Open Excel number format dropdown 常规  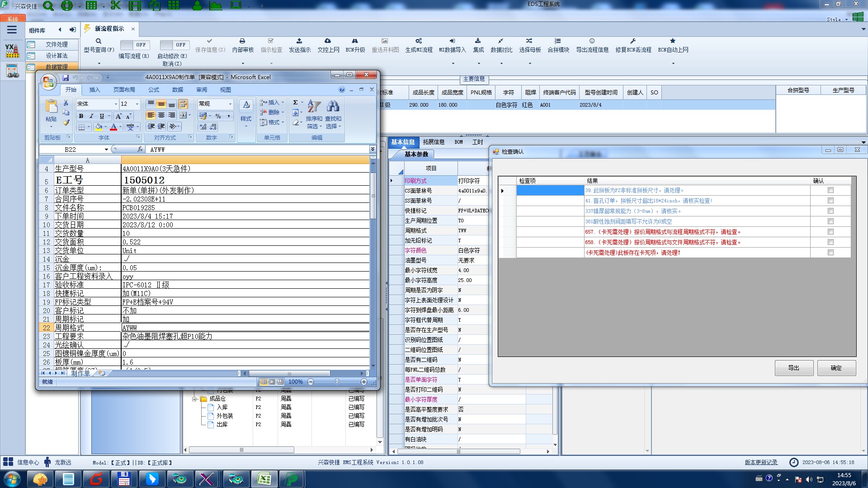(230, 104)
